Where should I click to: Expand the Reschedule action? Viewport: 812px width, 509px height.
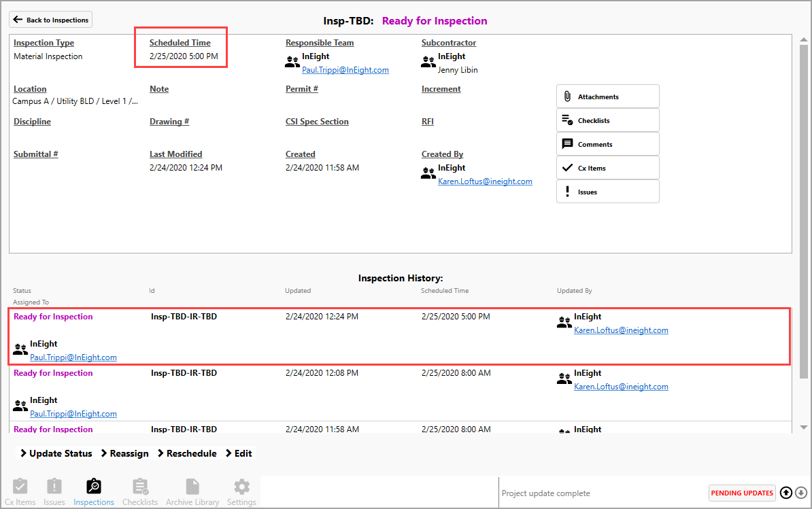(187, 453)
